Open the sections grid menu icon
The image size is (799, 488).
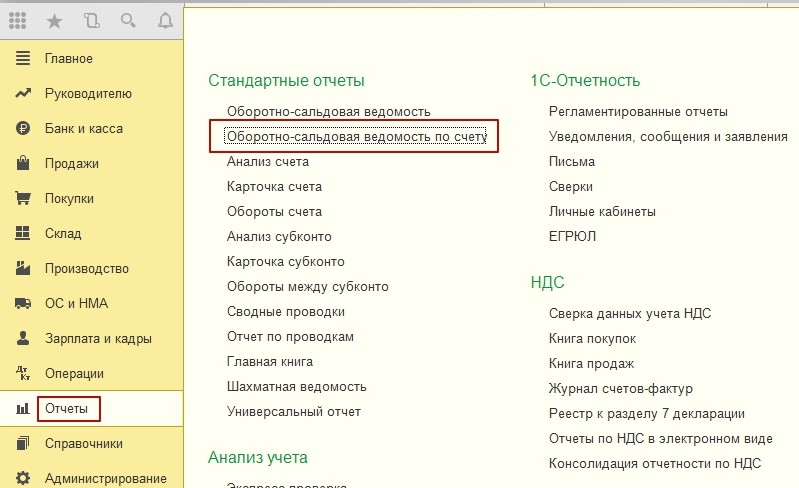point(19,20)
